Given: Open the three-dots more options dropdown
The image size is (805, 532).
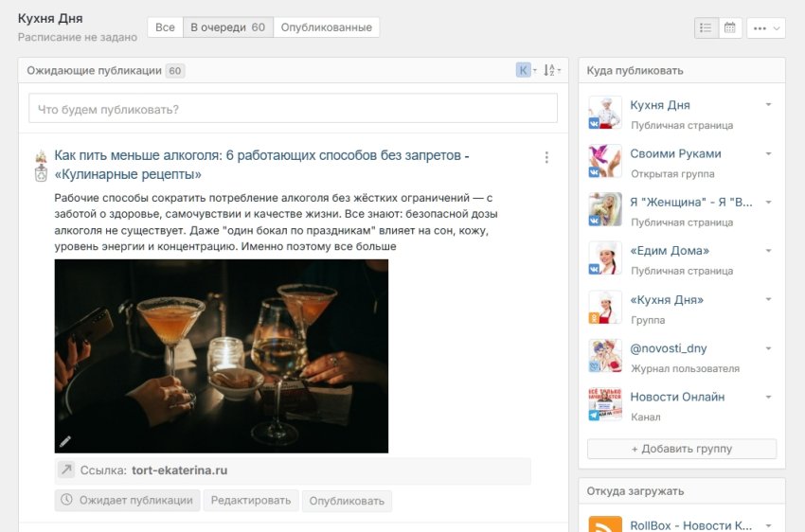Looking at the screenshot, I should click(765, 28).
